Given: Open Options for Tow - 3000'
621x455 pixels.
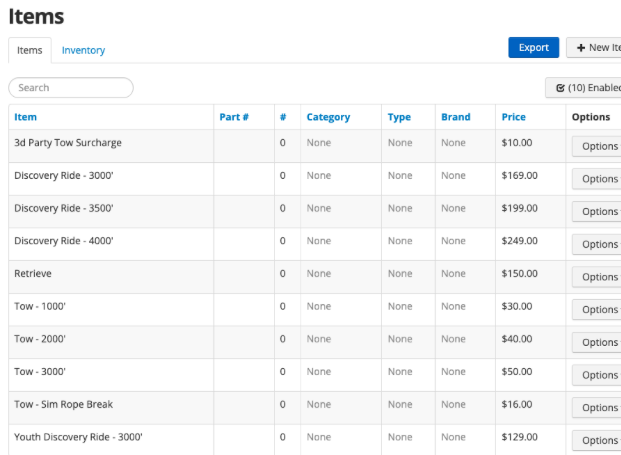Looking at the screenshot, I should 596,375.
